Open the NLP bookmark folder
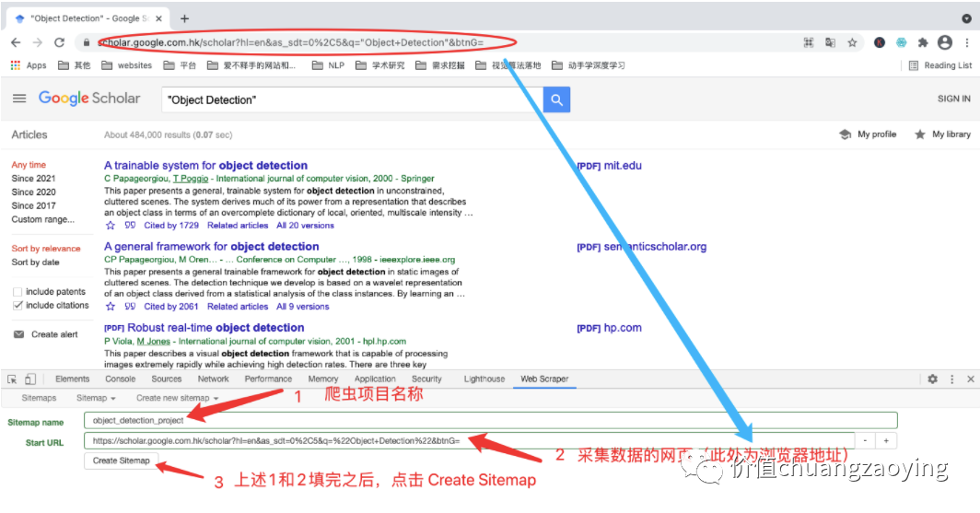 click(x=328, y=65)
